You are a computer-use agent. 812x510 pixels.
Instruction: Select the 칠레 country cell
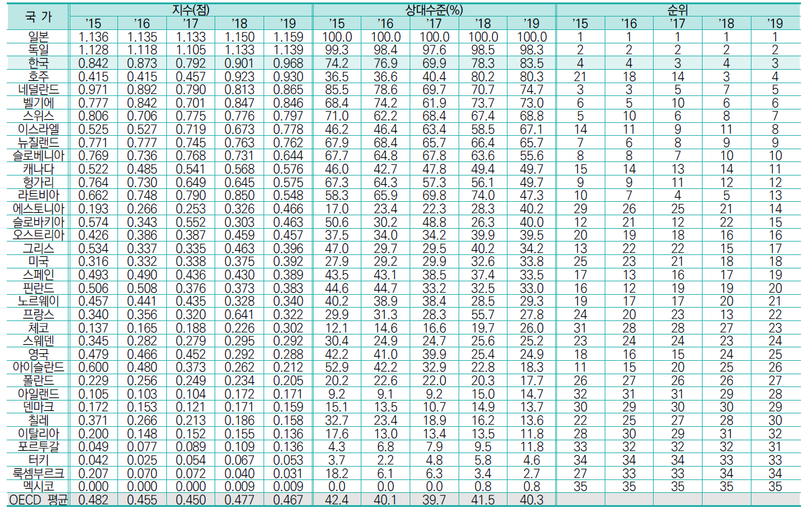37,420
